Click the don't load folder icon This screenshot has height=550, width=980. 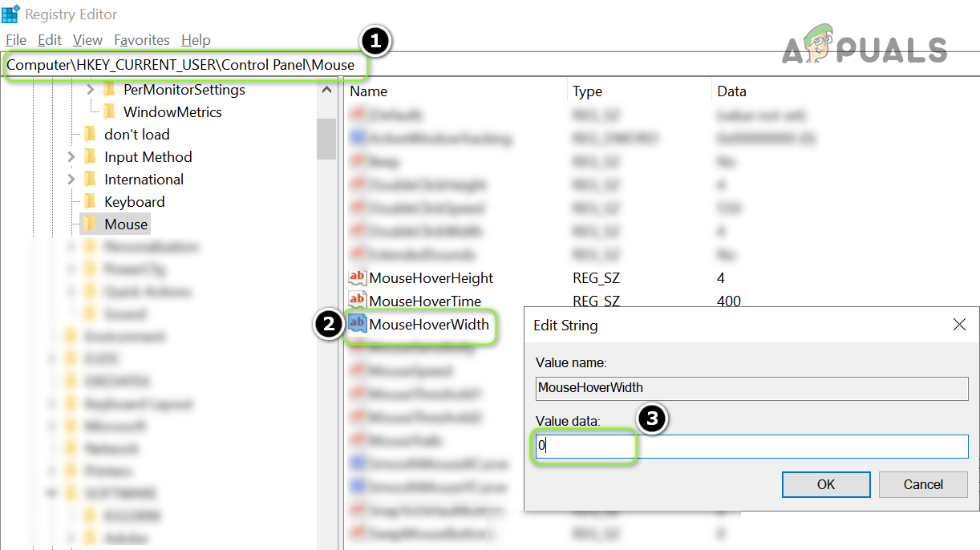pos(91,134)
